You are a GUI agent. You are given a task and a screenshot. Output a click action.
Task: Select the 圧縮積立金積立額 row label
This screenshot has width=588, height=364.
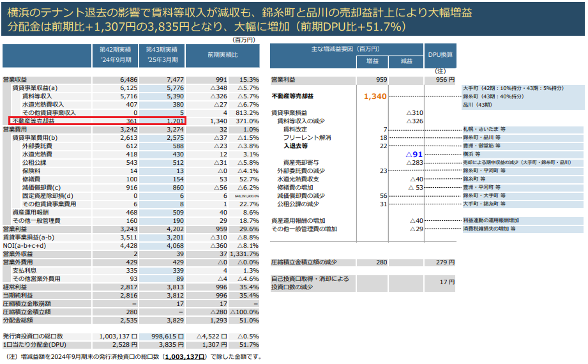click(27, 312)
